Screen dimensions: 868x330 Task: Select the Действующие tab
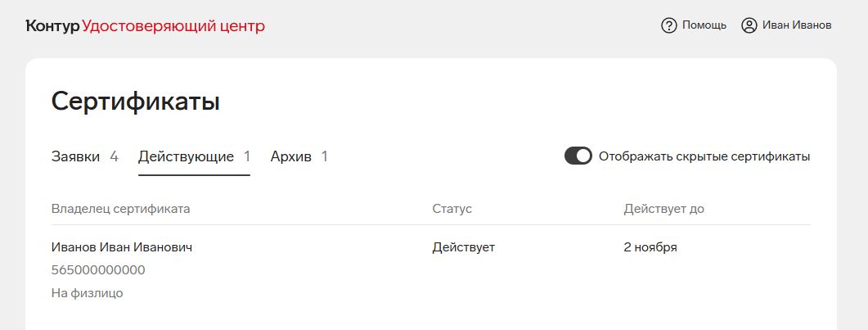[195, 156]
